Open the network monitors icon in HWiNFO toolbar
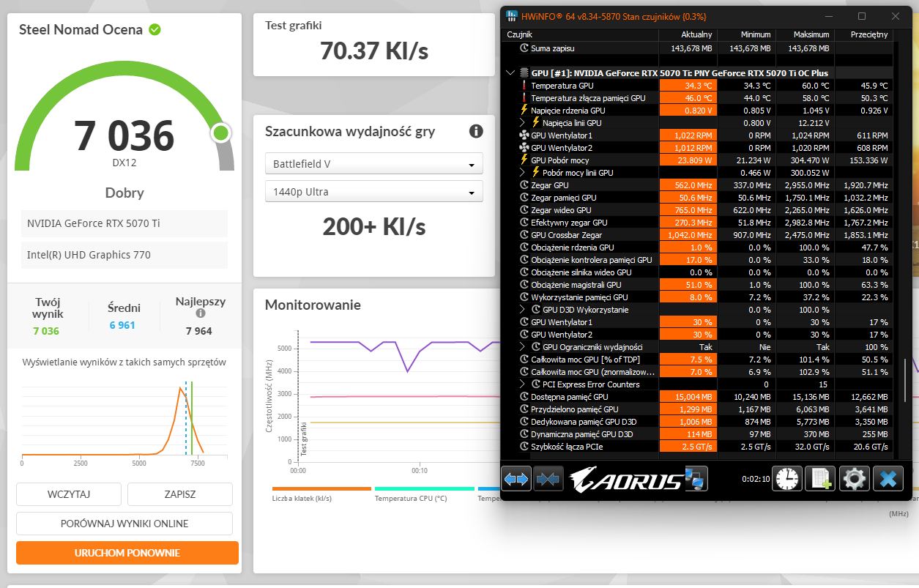The image size is (919, 588). click(696, 479)
